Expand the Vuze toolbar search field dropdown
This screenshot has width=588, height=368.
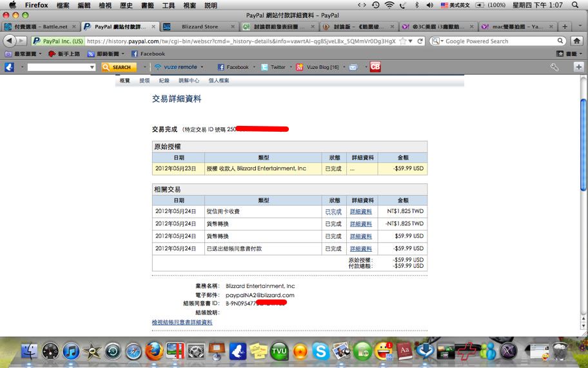point(92,67)
